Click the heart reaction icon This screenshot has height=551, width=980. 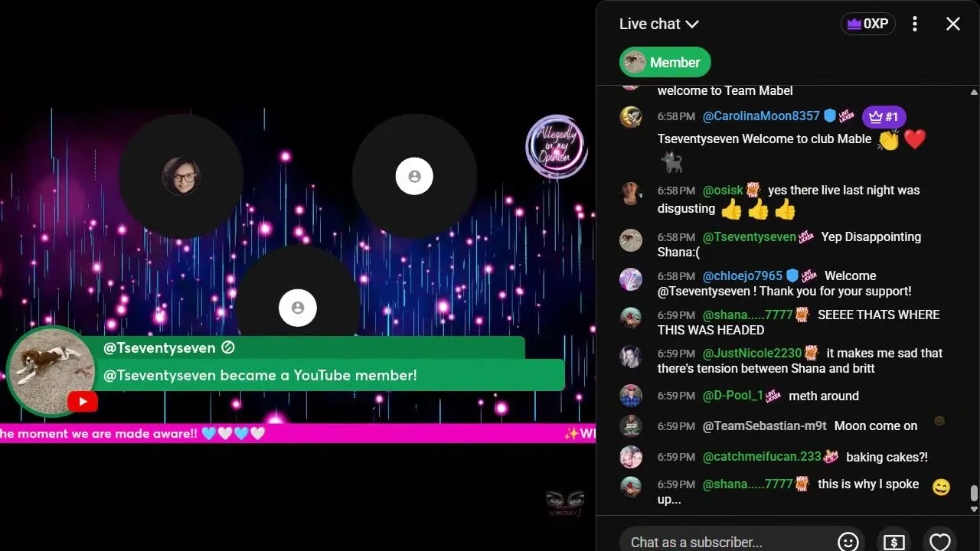tap(939, 542)
